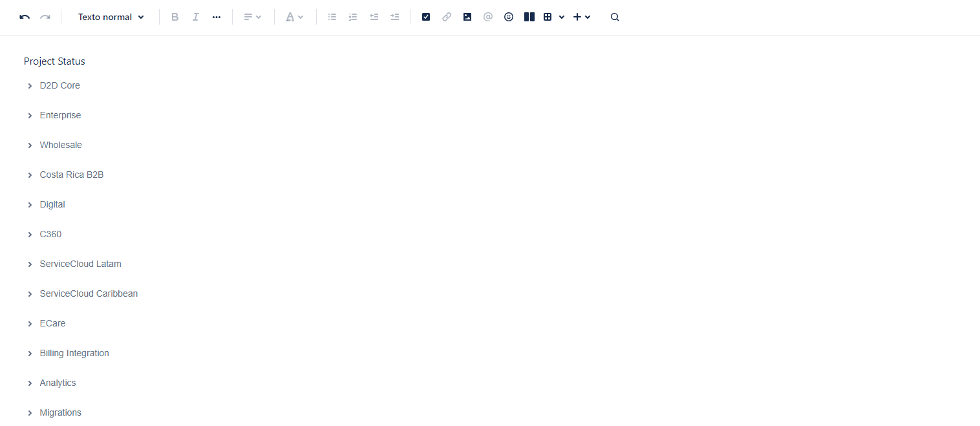This screenshot has height=426, width=980.
Task: Click the ServiceCloud Caribbean title text
Action: click(x=89, y=293)
